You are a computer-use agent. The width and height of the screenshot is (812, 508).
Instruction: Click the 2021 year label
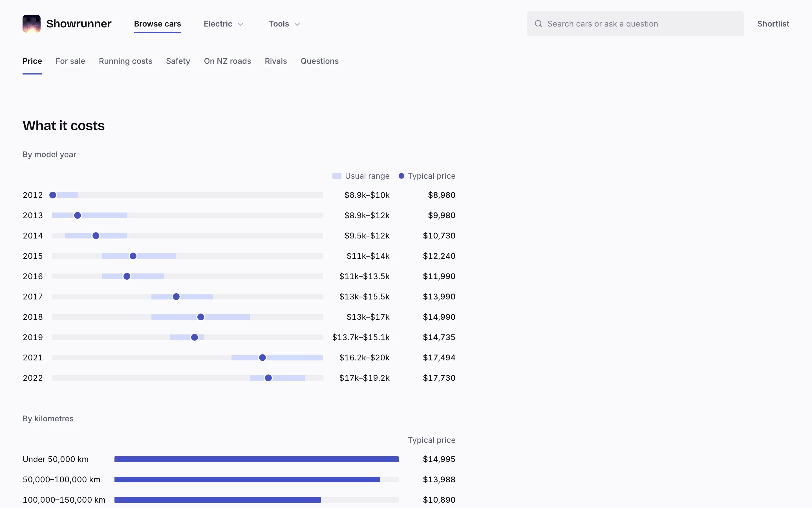(x=33, y=358)
